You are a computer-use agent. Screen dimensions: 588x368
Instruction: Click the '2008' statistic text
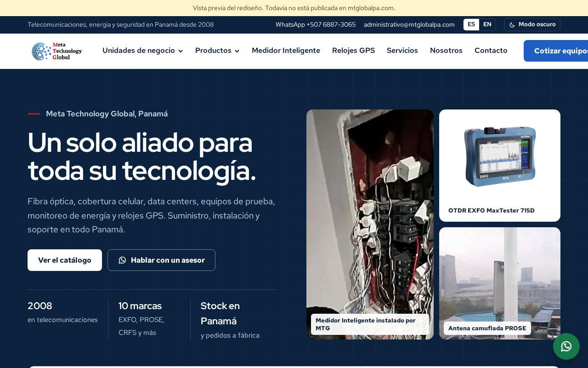point(40,306)
